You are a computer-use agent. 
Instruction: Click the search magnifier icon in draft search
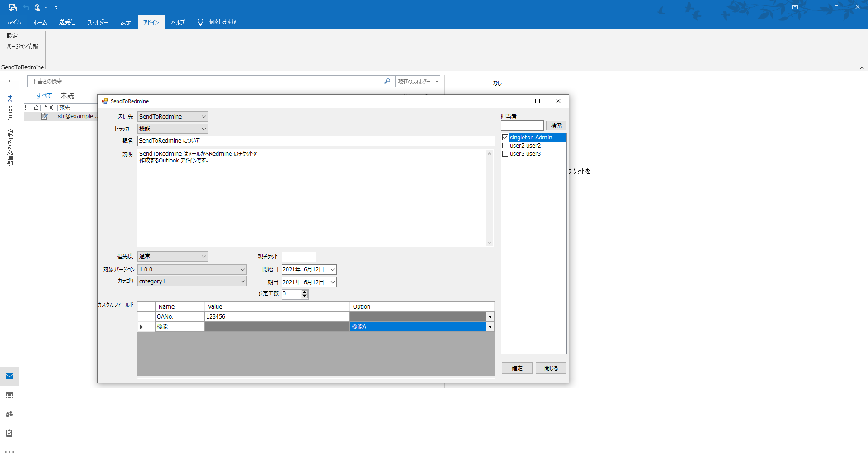click(387, 81)
